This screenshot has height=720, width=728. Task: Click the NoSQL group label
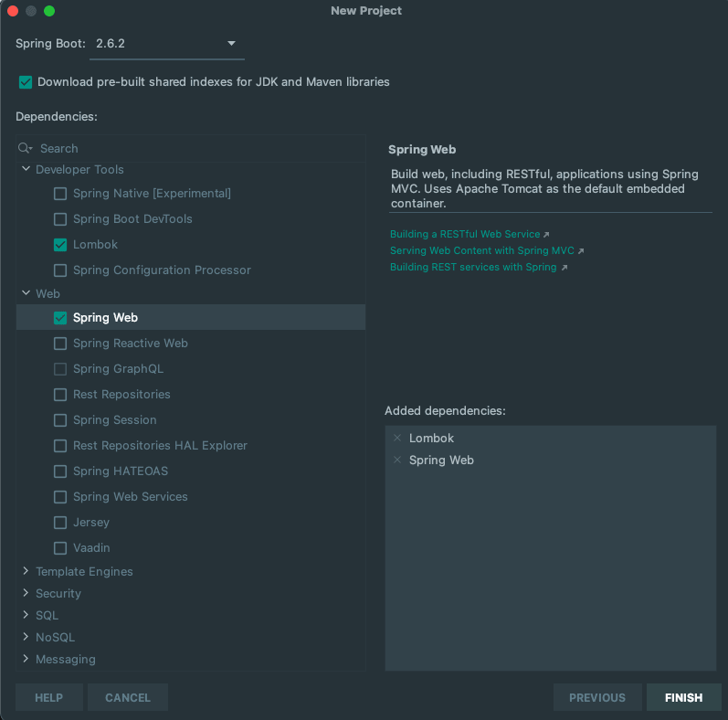(55, 638)
